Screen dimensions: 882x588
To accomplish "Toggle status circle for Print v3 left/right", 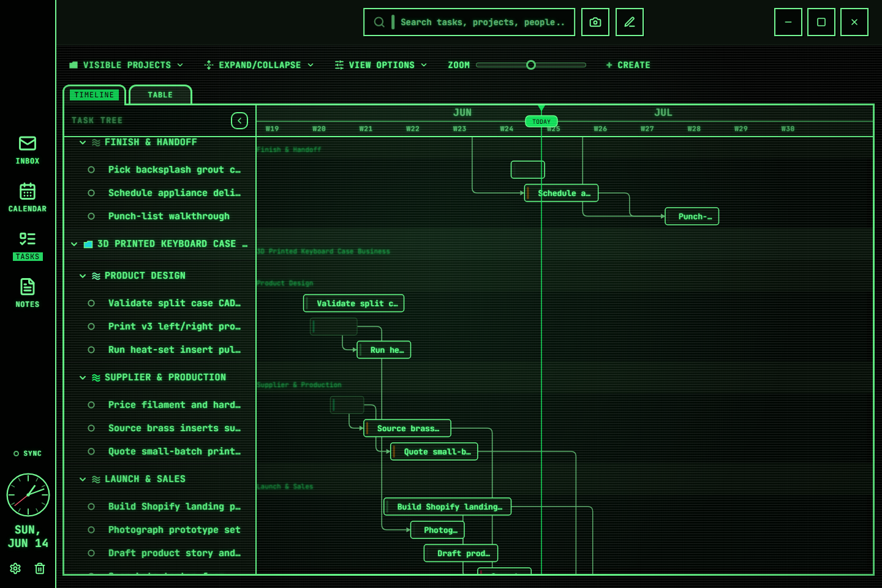I will pyautogui.click(x=91, y=326).
